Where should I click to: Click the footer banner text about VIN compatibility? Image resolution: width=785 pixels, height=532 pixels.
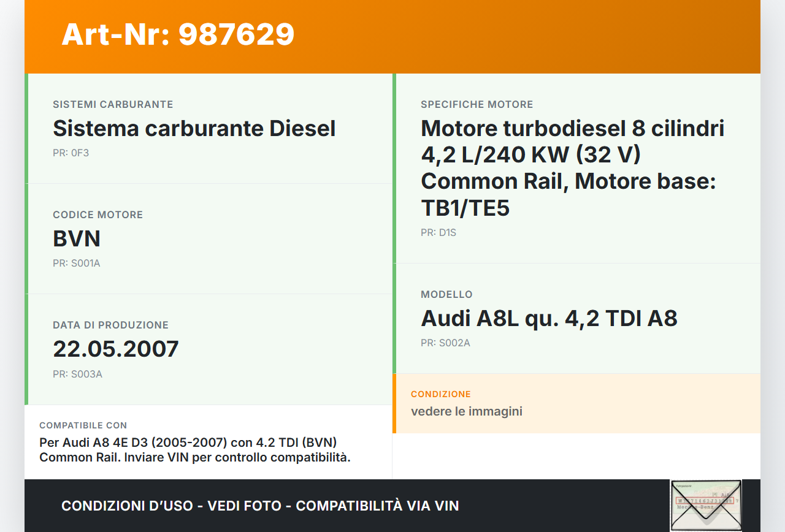click(x=260, y=506)
